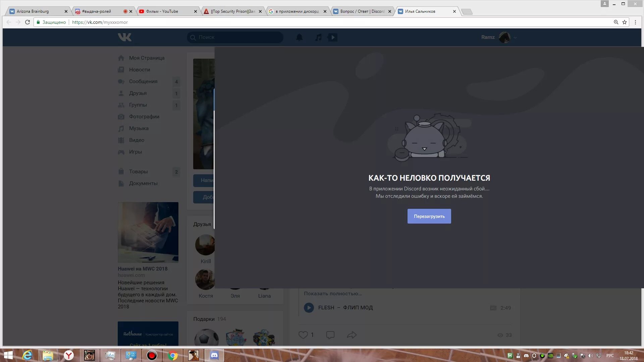Click Discord tray icon

tap(526, 356)
